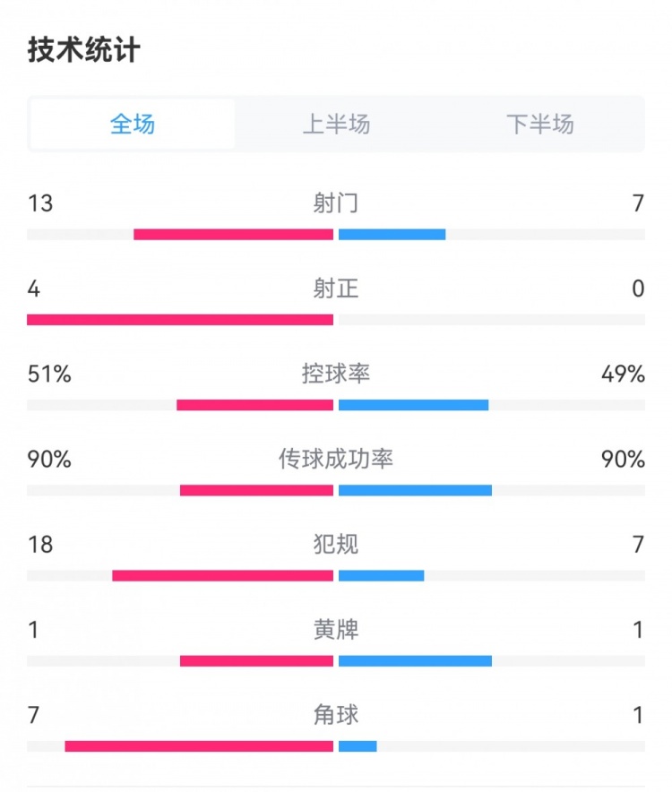672x792 pixels.
Task: Click the left-side 18 fouls number
Action: [x=40, y=544]
